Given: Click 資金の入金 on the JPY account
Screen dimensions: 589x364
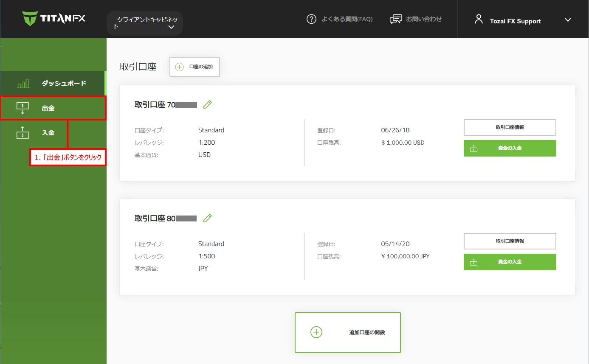Looking at the screenshot, I should coord(510,262).
